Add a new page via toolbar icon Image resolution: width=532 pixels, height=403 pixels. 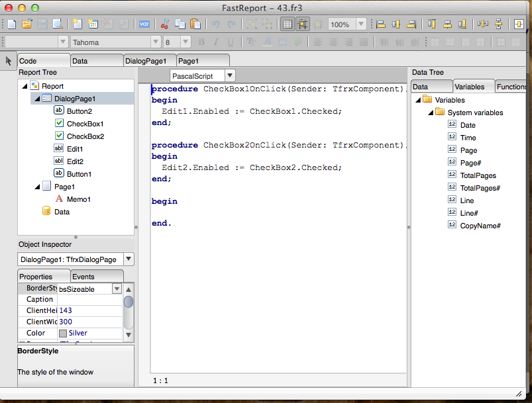(77, 24)
